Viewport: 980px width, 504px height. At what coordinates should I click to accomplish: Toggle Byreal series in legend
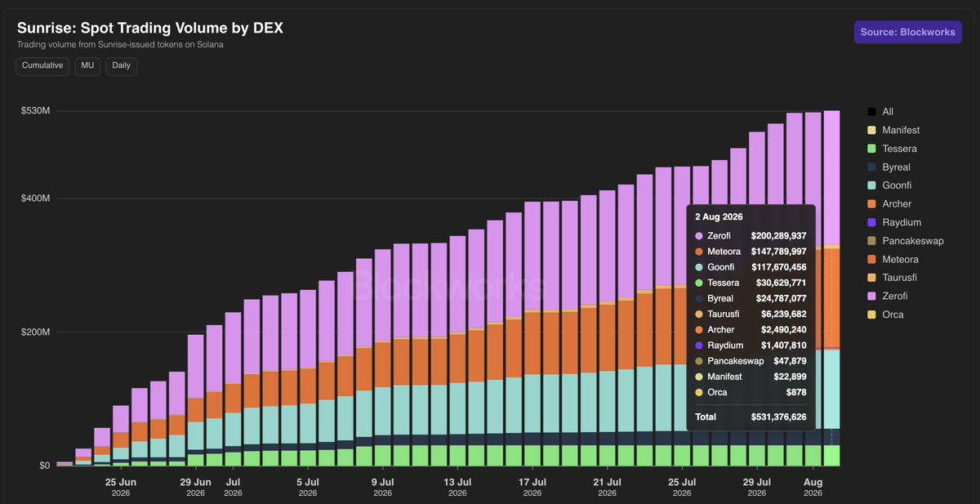tap(889, 167)
